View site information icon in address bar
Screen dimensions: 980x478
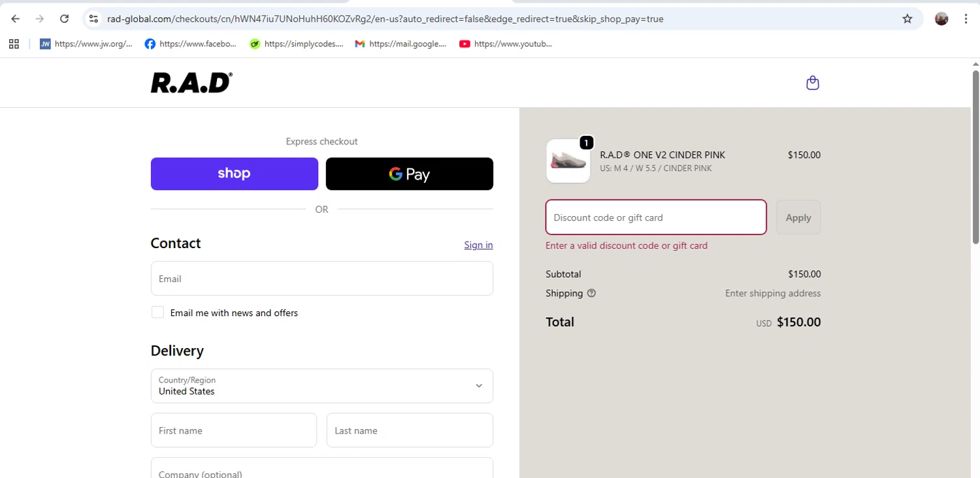[93, 19]
